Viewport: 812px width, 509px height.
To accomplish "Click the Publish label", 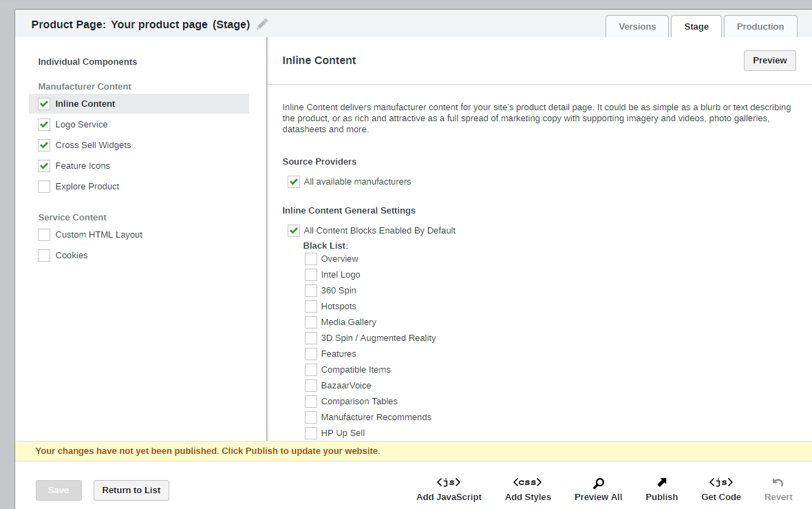I will [x=661, y=497].
